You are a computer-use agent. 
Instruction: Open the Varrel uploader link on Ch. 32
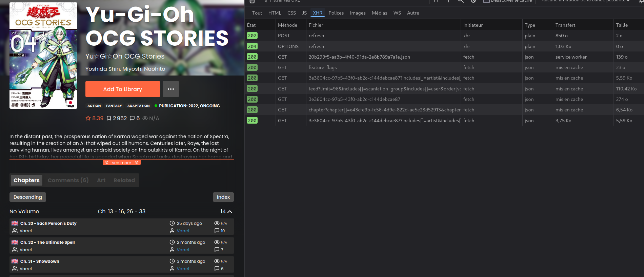(183, 250)
